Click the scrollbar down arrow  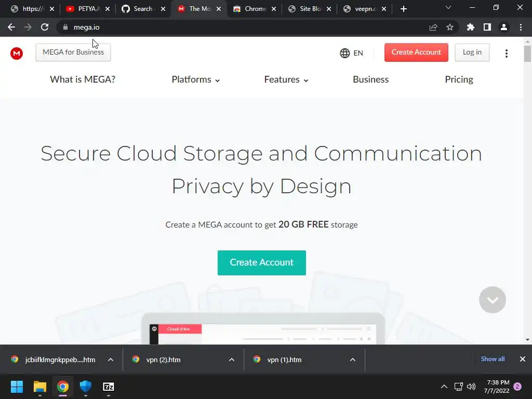527,340
